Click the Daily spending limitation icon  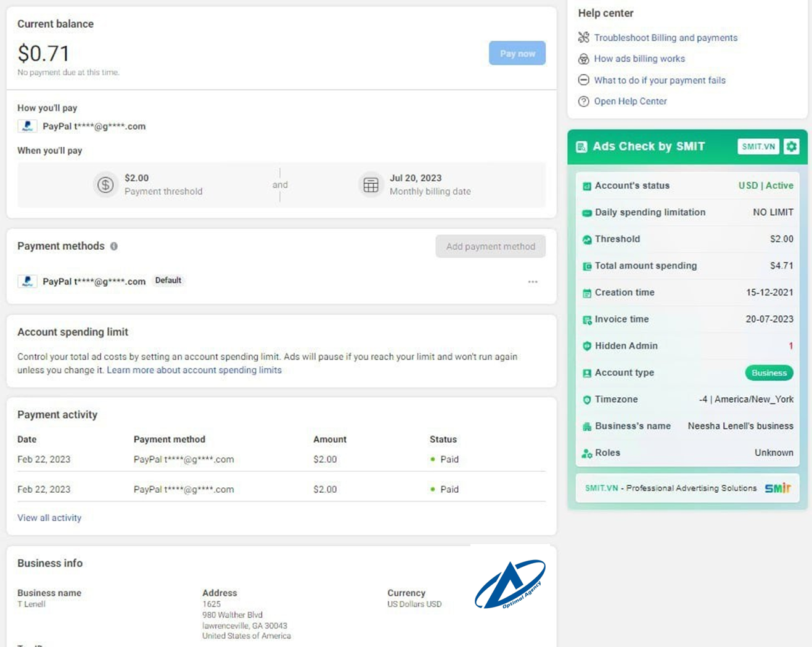[587, 213]
